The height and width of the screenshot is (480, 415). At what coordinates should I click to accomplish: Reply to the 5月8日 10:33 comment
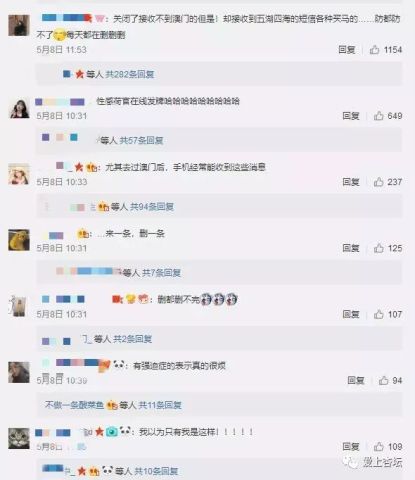(351, 182)
